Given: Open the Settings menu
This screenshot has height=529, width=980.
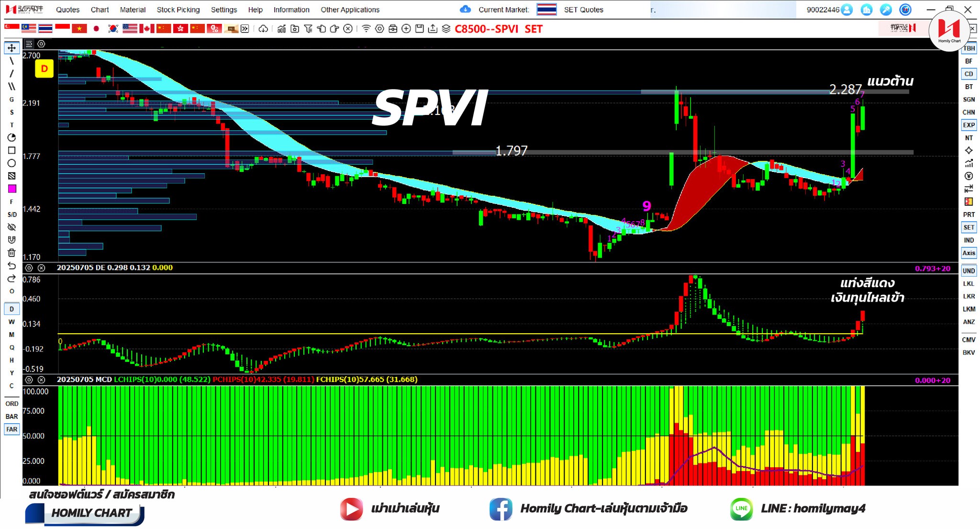Looking at the screenshot, I should 224,10.
